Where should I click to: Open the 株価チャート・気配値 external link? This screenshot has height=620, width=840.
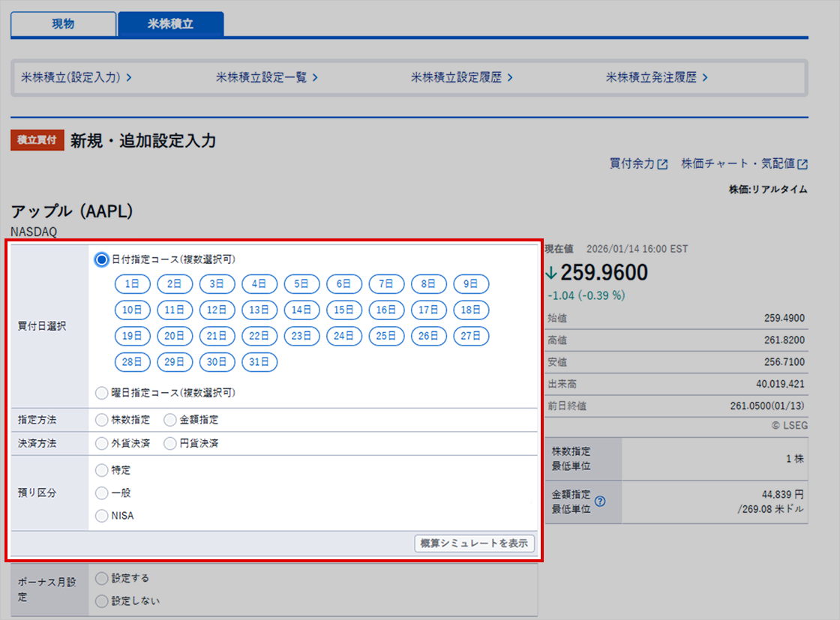click(x=742, y=163)
